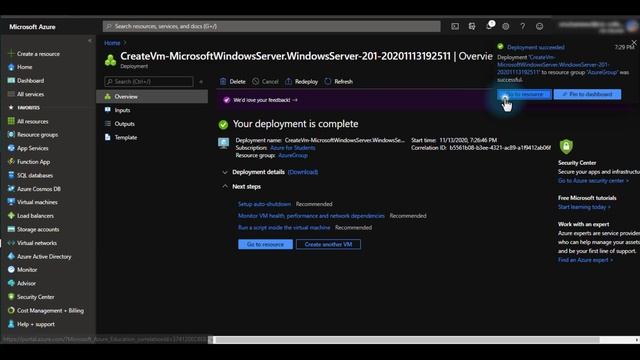Open Help + support in sidebar

(x=36, y=324)
